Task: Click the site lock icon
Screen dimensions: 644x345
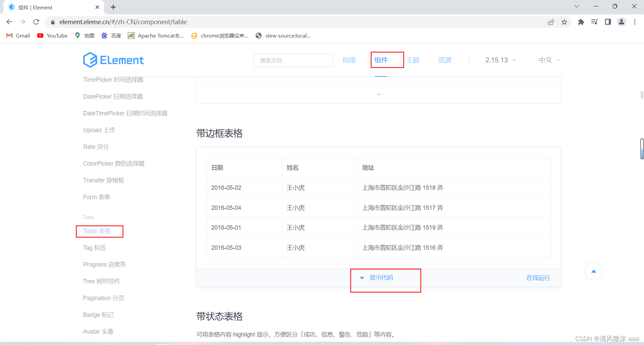Action: pyautogui.click(x=53, y=22)
